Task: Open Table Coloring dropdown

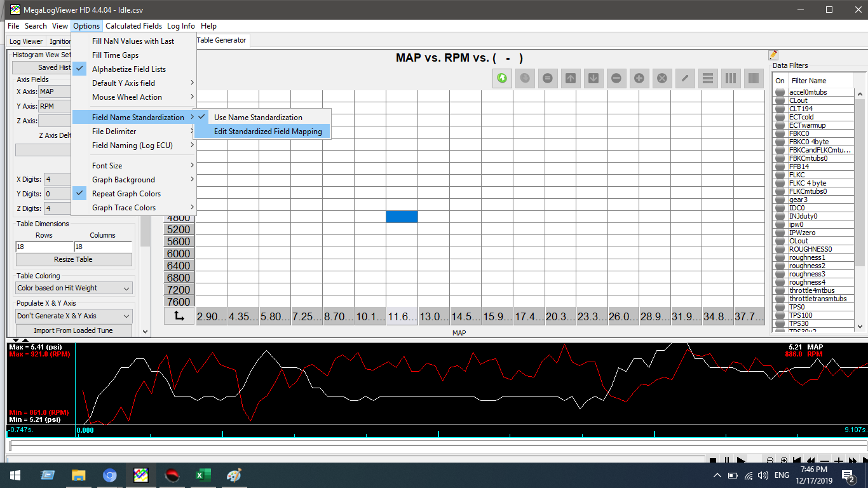Action: pos(74,288)
